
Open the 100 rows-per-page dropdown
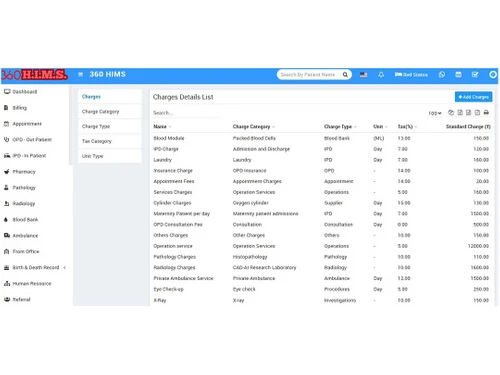coord(435,113)
